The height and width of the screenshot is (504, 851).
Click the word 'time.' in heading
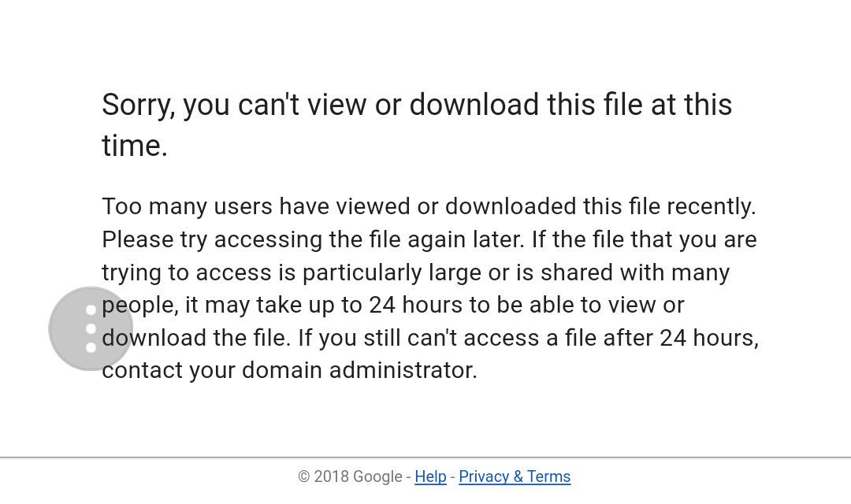[x=135, y=146]
